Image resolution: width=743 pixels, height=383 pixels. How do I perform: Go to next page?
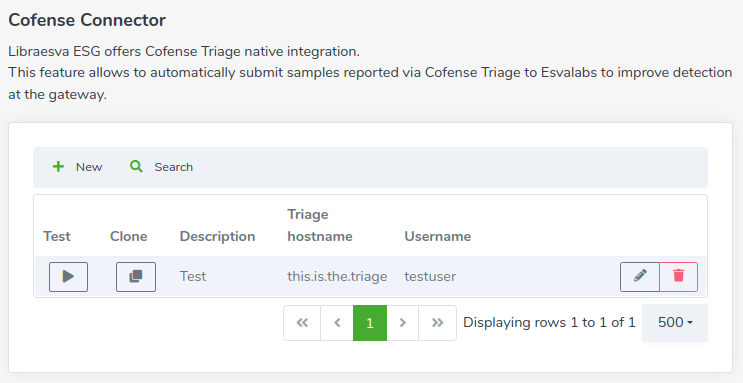(x=402, y=323)
